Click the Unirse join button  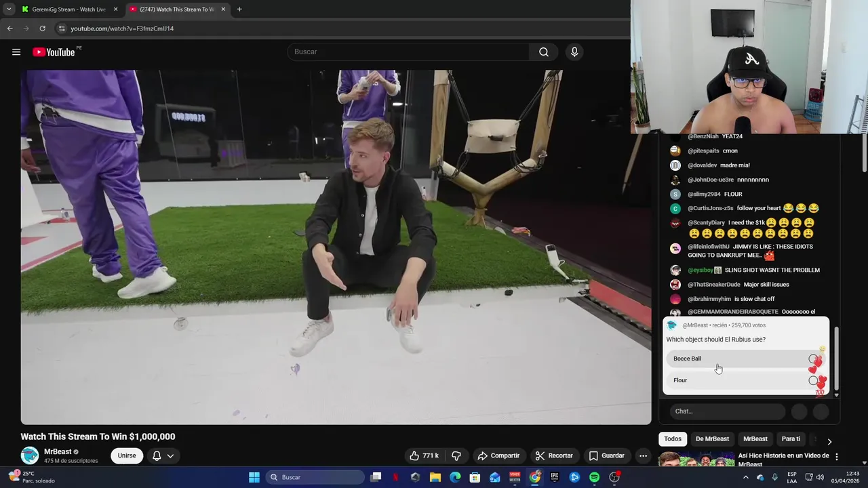point(127,455)
